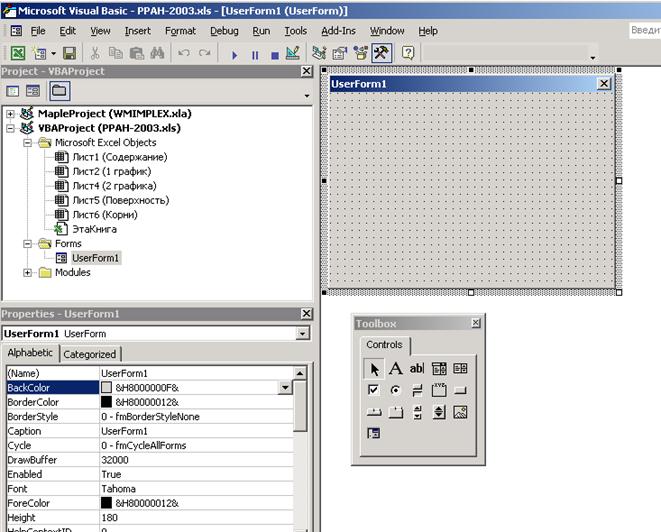Click the properties list scroll-up arrow
Viewport: 661px width, 532px height.
pos(300,373)
